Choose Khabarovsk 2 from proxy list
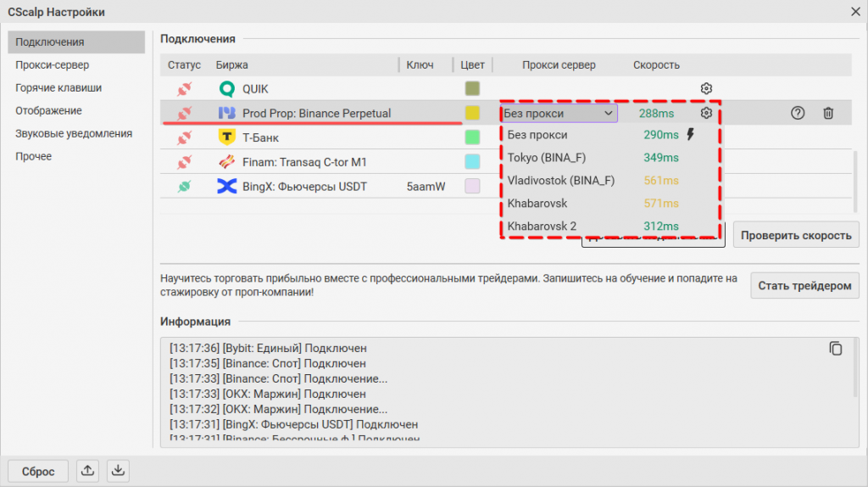Image resolution: width=868 pixels, height=487 pixels. 542,227
